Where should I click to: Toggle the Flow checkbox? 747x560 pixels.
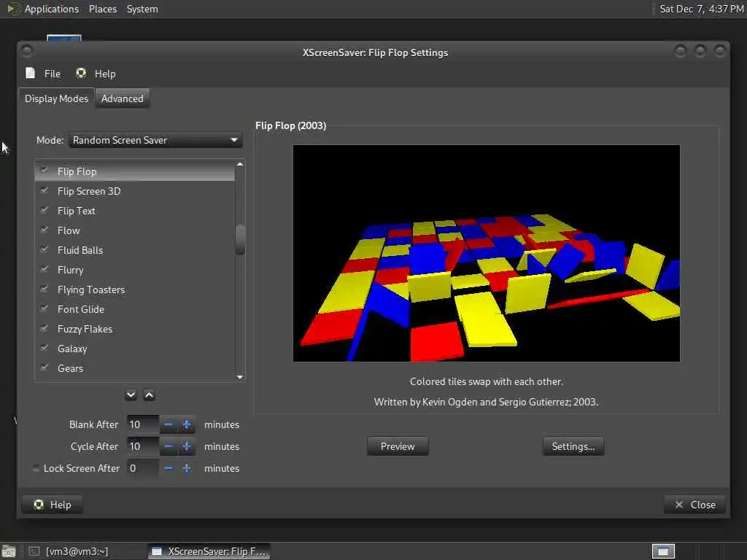[x=44, y=230]
